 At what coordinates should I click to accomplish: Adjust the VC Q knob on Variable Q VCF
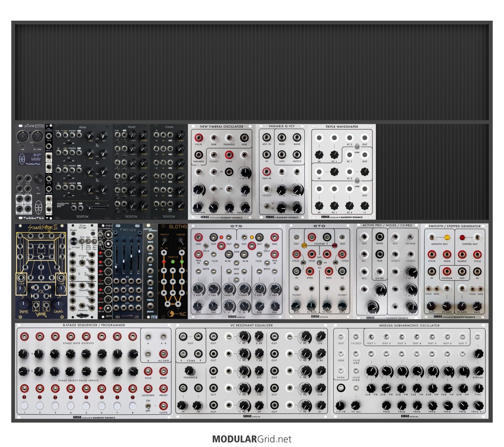click(x=282, y=190)
